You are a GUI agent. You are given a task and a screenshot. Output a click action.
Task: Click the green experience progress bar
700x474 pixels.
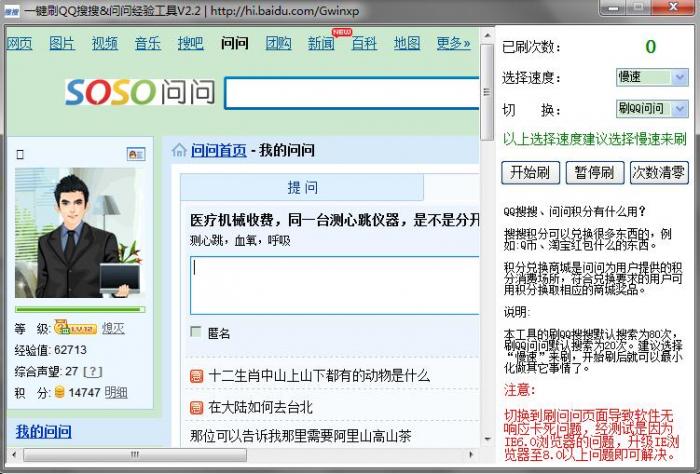tap(79, 309)
